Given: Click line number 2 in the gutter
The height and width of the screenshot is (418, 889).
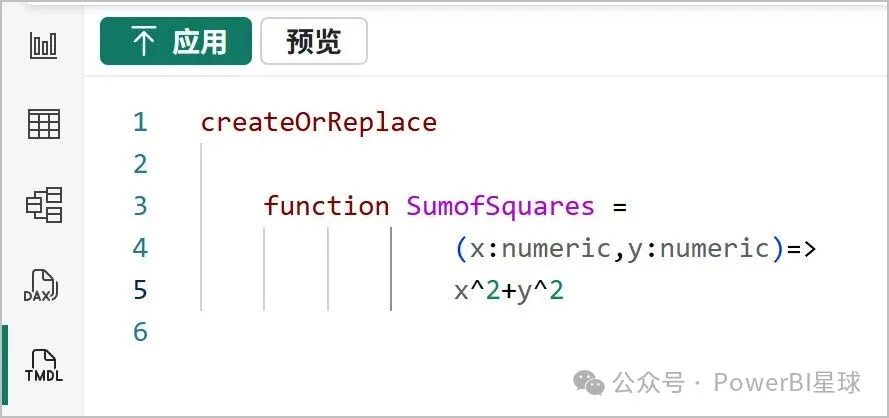Looking at the screenshot, I should click(x=140, y=164).
